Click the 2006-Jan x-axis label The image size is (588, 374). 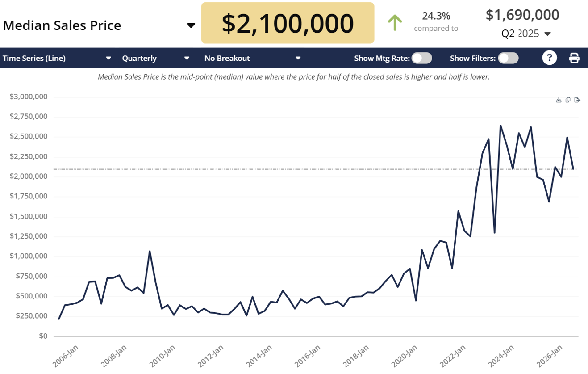pos(66,356)
